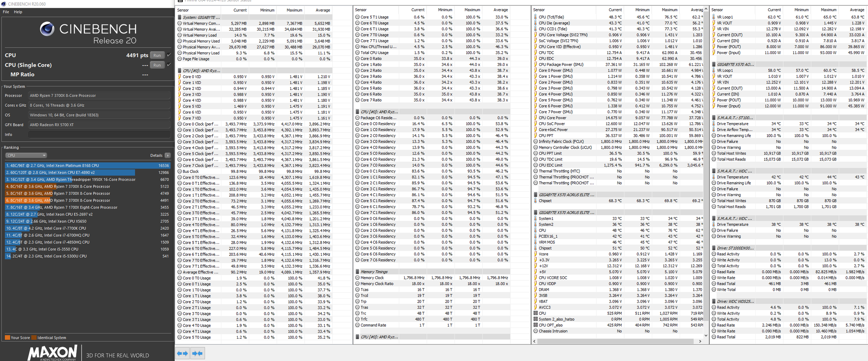Select the Ryzen 7 3700X row scoring 4491
The image size is (868, 361).
coord(88,200)
